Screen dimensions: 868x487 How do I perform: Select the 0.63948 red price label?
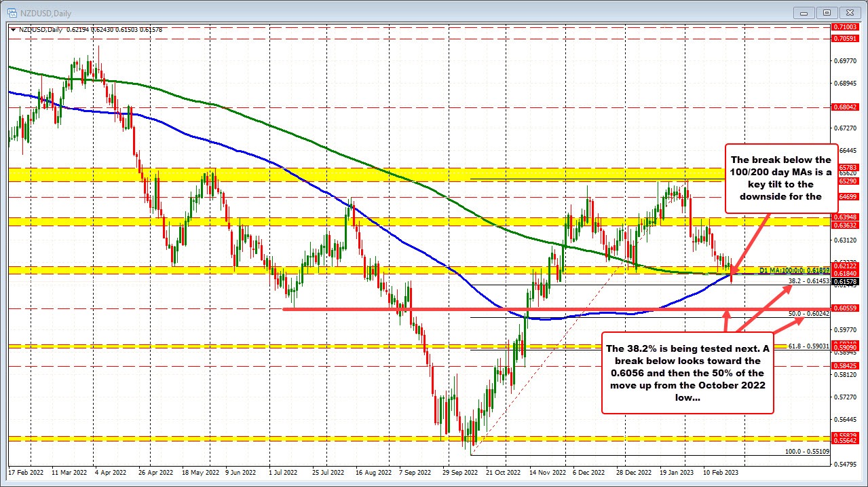[x=846, y=217]
